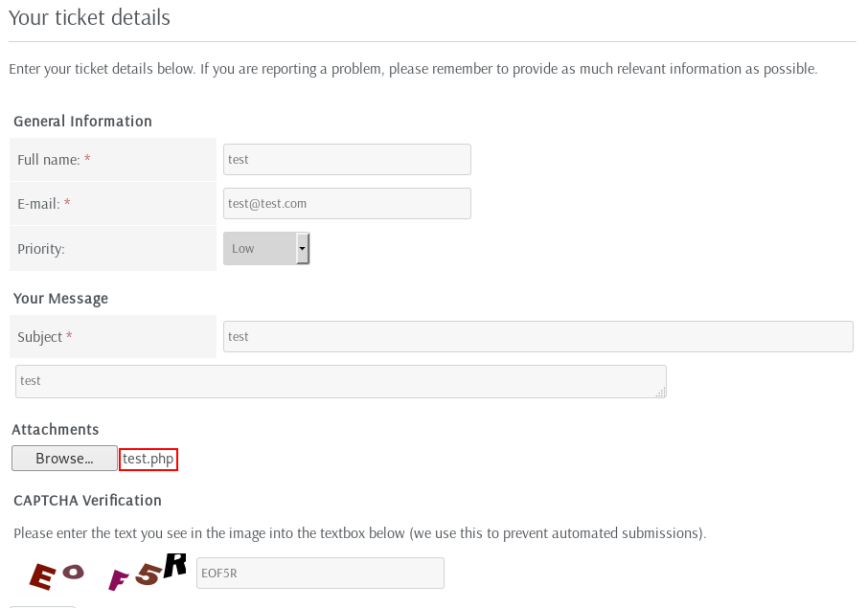
Task: Click the "Full name:" label
Action: (49, 160)
